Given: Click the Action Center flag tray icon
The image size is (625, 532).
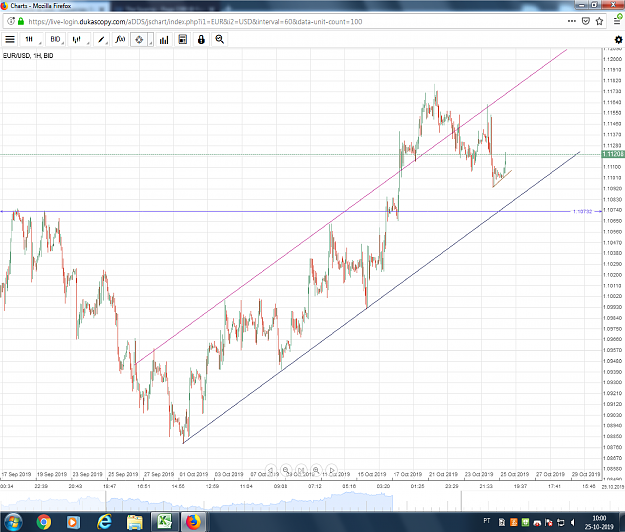Looking at the screenshot, I should coord(549,522).
